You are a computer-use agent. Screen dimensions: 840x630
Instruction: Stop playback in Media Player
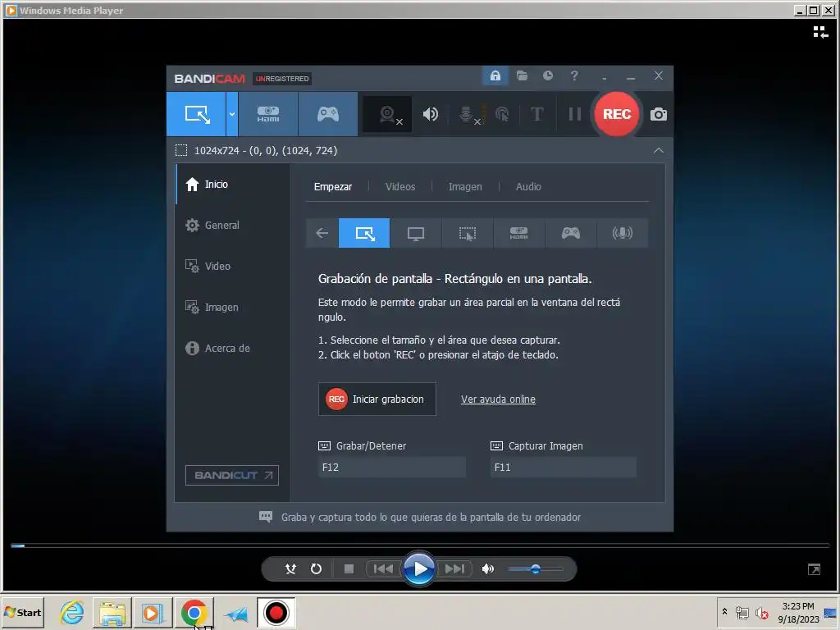349,569
